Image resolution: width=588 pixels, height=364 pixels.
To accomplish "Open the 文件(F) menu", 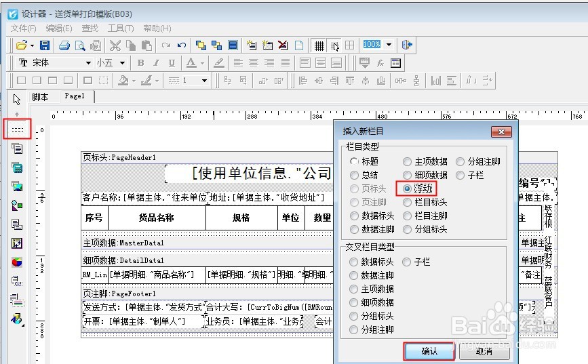I will [23, 28].
